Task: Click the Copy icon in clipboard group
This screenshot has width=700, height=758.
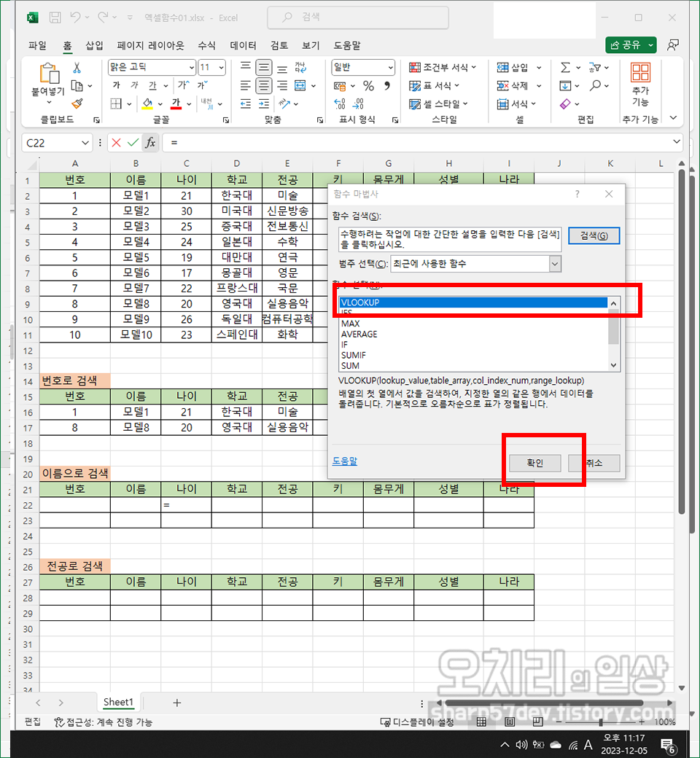Action: point(77,85)
